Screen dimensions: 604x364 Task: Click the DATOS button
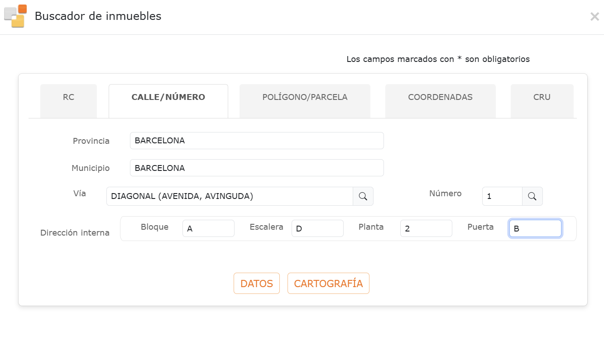click(x=256, y=283)
